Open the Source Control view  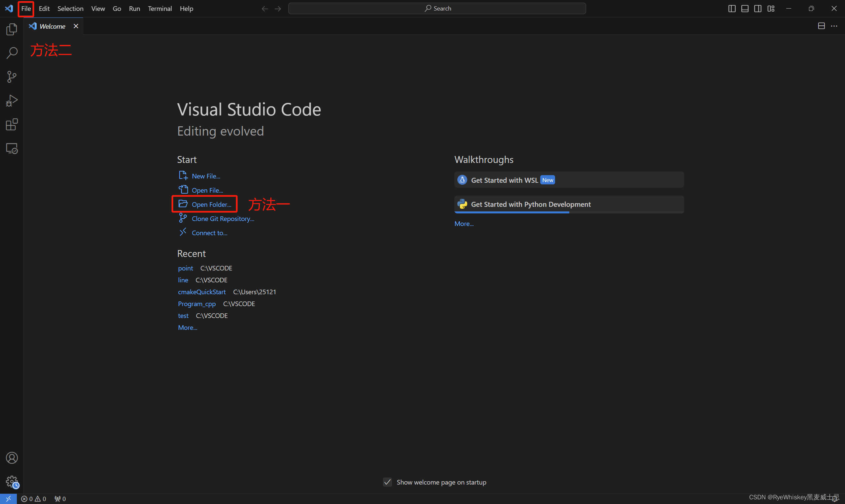tap(12, 77)
